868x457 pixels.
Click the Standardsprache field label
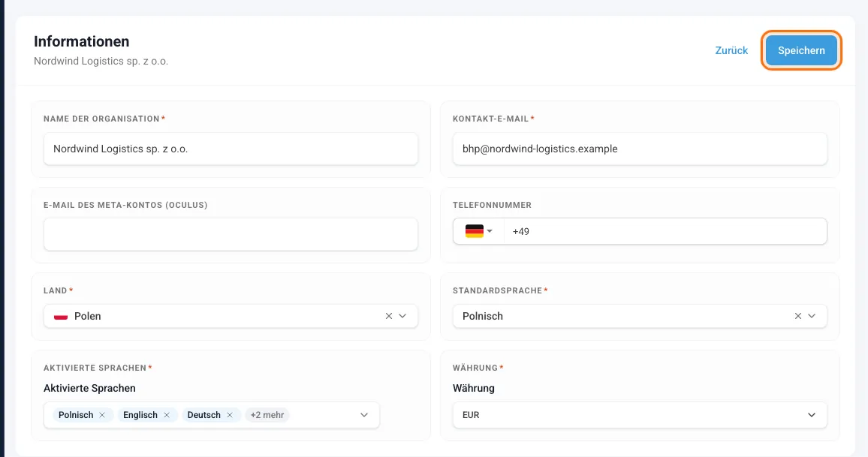pos(497,290)
